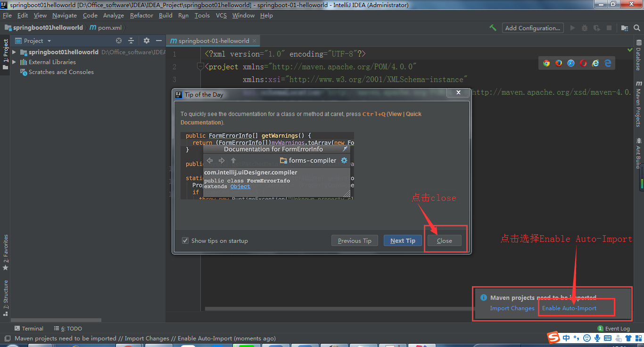Open the TODO tool window
Image resolution: width=644 pixels, height=347 pixels.
[67, 329]
